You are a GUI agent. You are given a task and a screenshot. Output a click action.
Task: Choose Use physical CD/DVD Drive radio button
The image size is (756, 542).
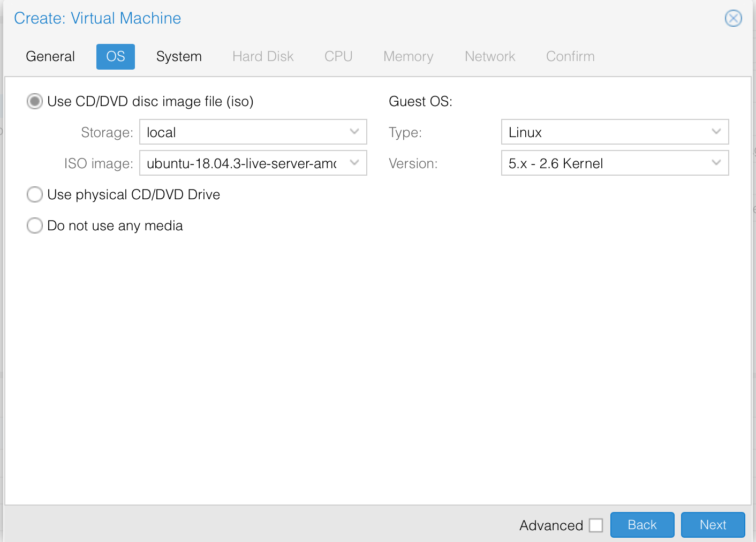tap(35, 194)
